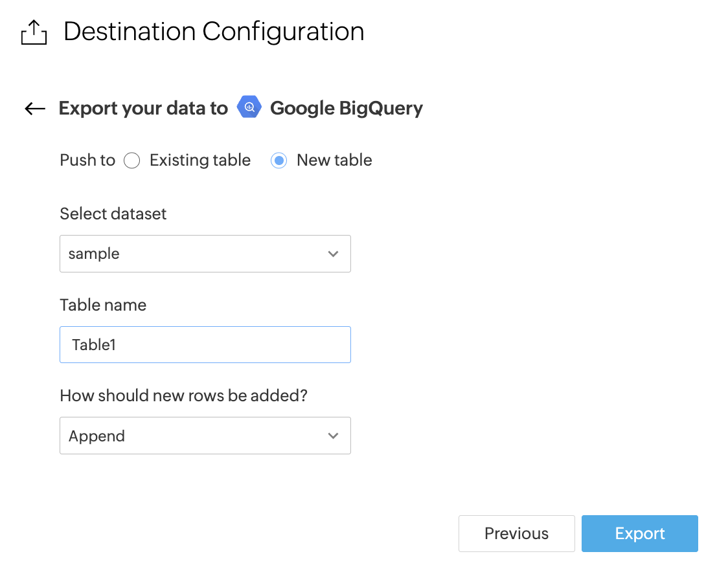Image resolution: width=728 pixels, height=576 pixels.
Task: Choose the New table radio button
Action: pyautogui.click(x=279, y=161)
